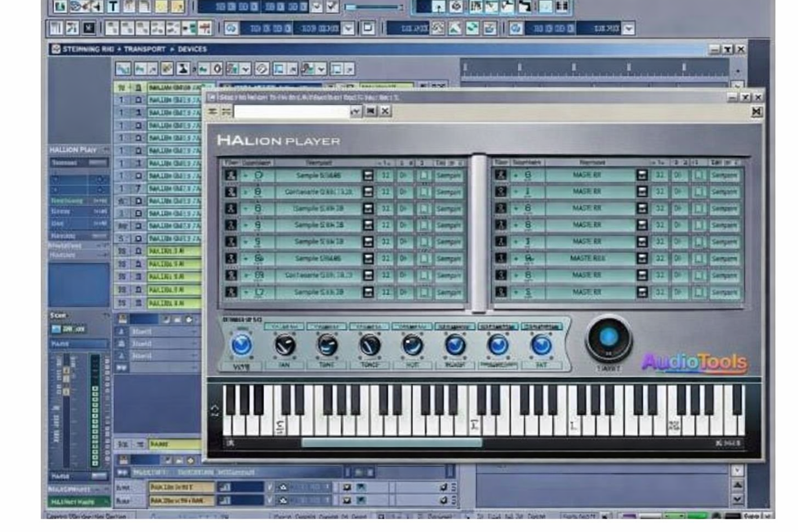This screenshot has width=798, height=532.
Task: Click the instrument icon on first left slot
Action: point(231,175)
